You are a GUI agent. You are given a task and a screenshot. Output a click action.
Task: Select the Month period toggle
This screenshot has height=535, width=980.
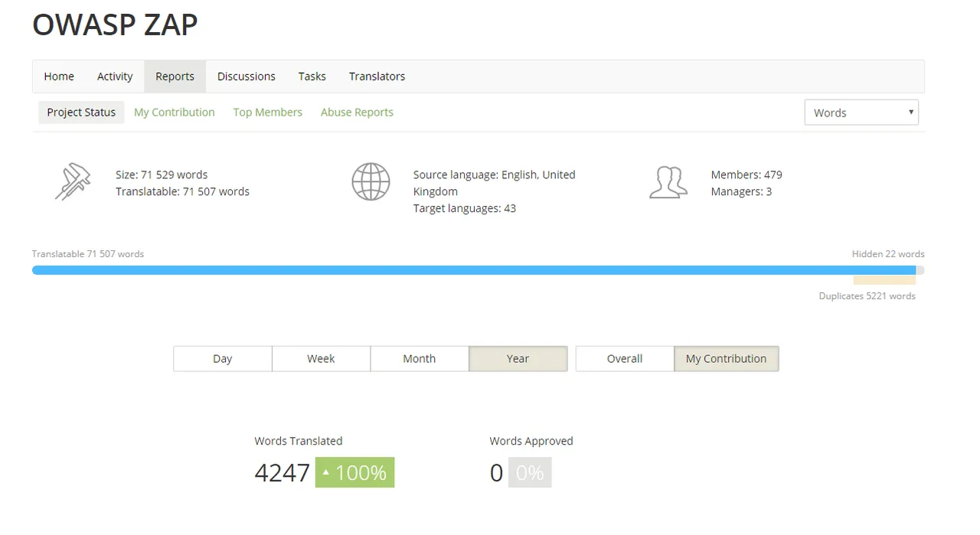(420, 358)
